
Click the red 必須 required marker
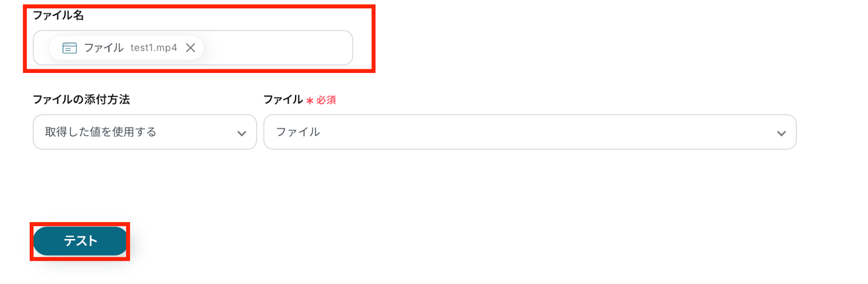(326, 100)
